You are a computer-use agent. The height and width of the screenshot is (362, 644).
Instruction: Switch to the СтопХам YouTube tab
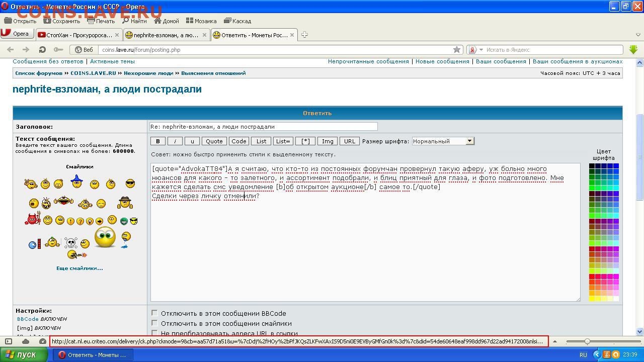78,35
